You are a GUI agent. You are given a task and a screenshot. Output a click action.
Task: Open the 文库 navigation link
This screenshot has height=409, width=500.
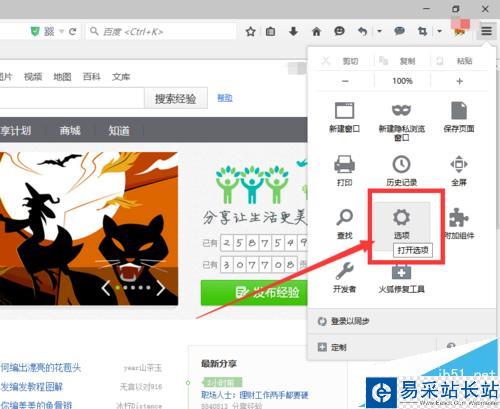tap(121, 77)
